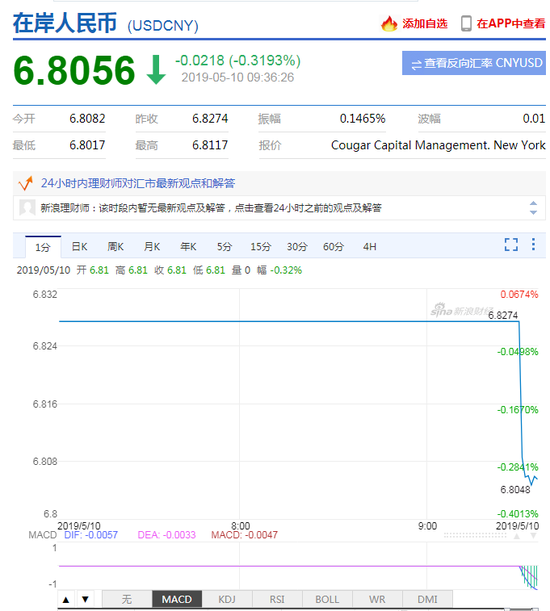Click the 0.0674% red axis label
550x611 pixels.
519,295
